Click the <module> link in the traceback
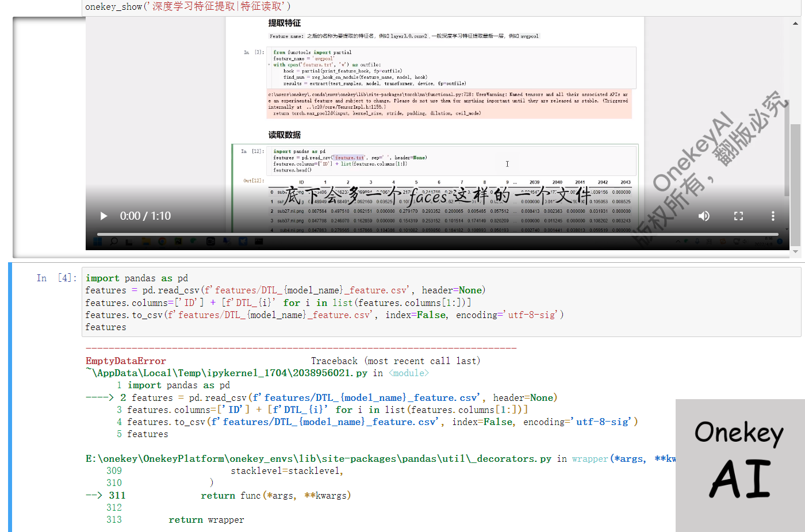This screenshot has height=532, width=805. pos(408,373)
